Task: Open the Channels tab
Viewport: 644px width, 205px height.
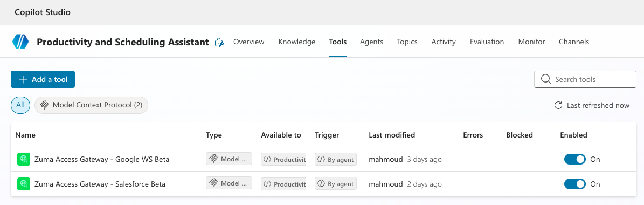Action: [574, 42]
